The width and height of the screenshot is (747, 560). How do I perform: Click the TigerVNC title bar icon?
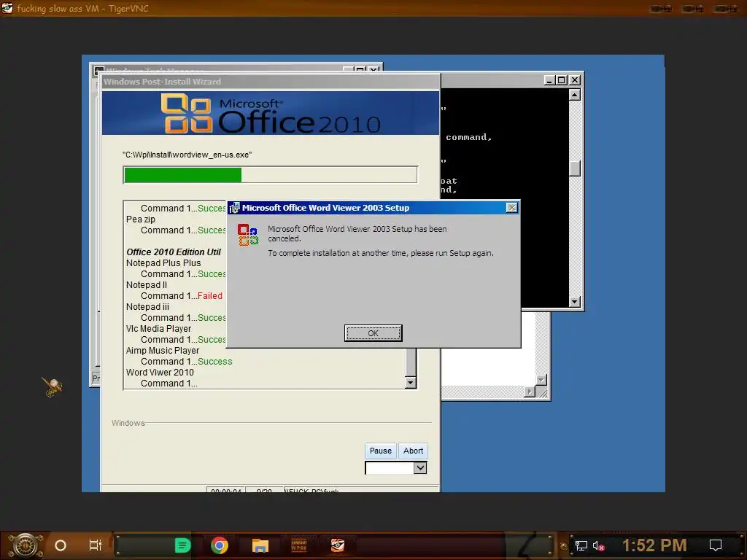pos(7,7)
